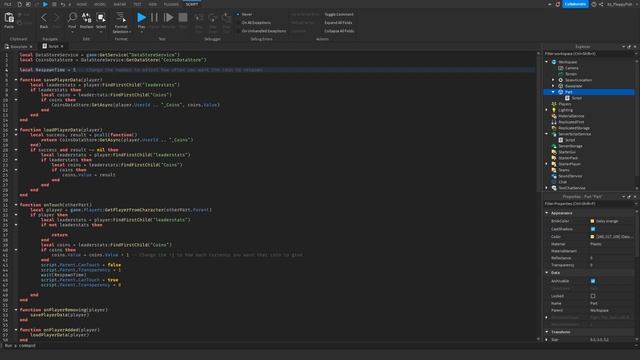Click Toggle Comment action
This screenshot has height=360, width=640.
point(339,14)
